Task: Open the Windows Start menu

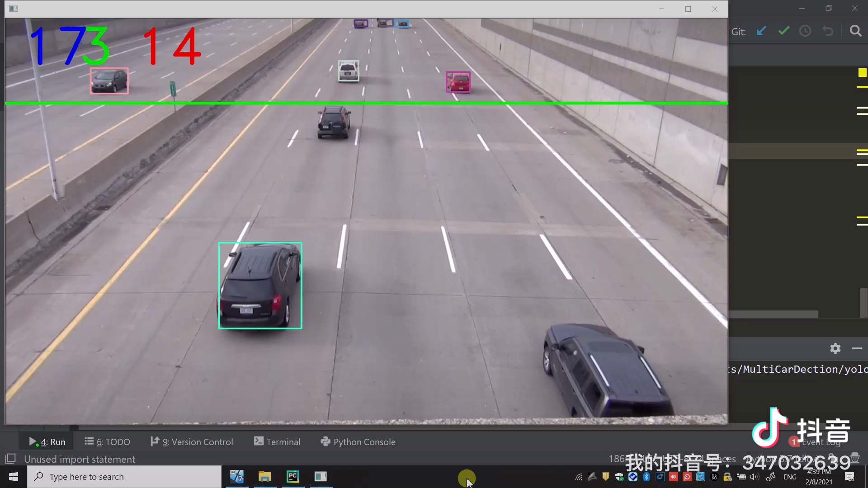Action: (x=14, y=477)
